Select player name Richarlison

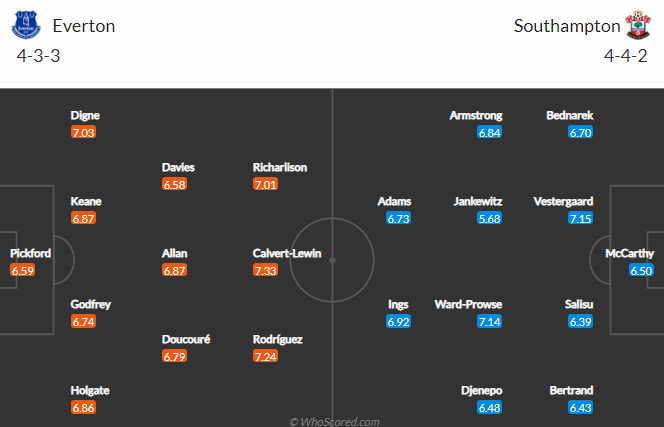point(280,167)
